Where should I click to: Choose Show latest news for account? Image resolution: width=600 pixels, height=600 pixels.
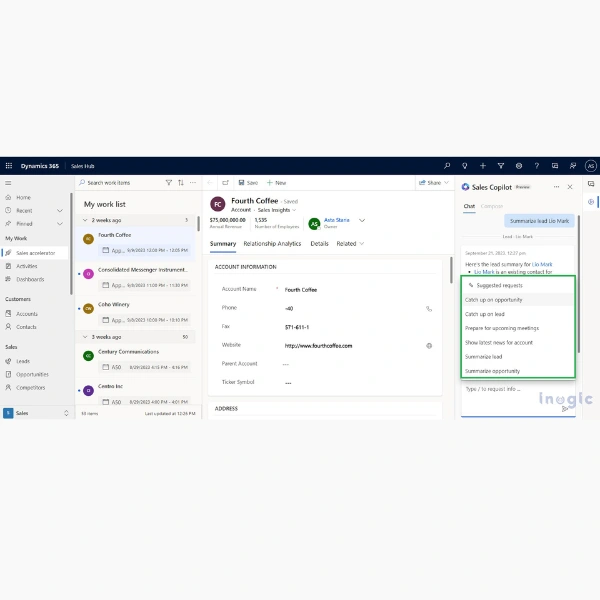518,342
